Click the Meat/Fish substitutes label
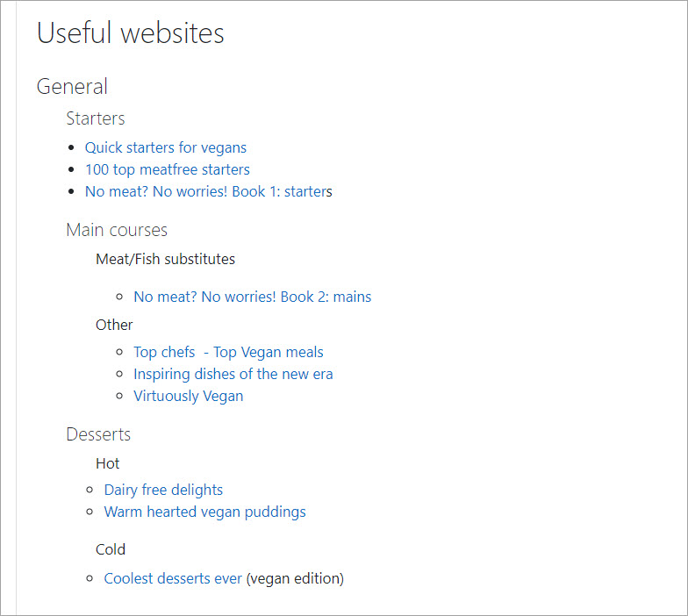The height and width of the screenshot is (616, 688). (165, 259)
